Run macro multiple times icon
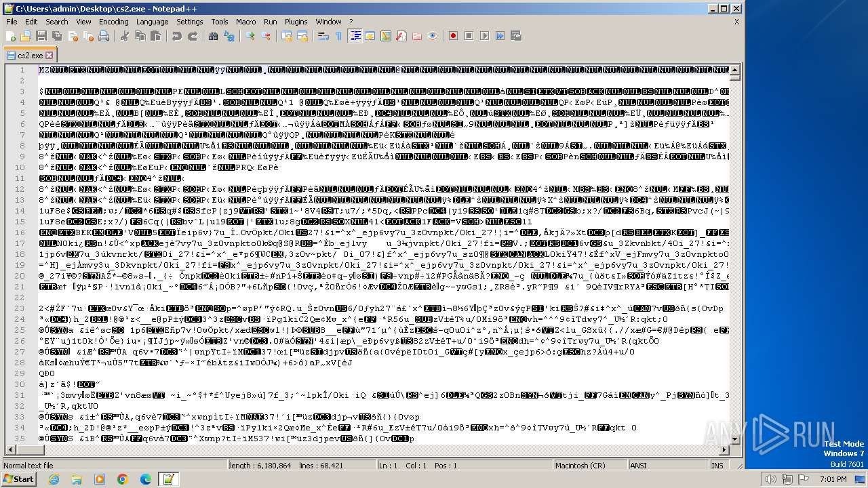This screenshot has height=488, width=868. click(x=500, y=36)
